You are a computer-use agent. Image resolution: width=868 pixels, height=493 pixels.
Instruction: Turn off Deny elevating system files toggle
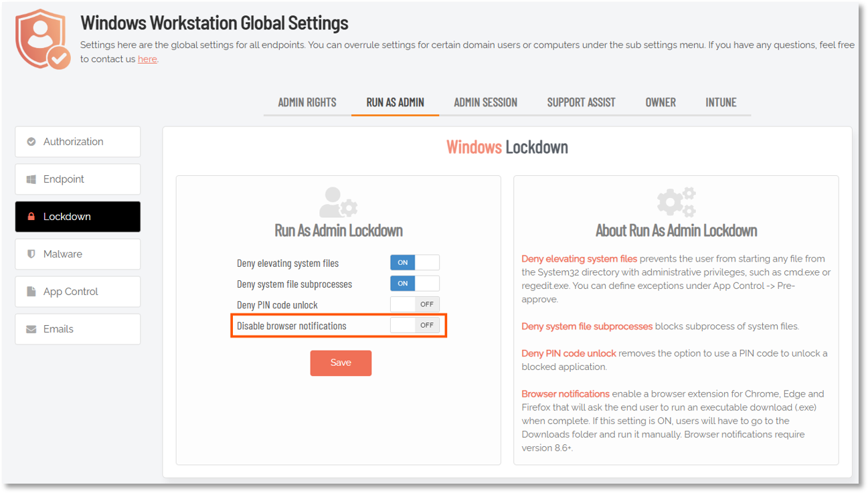pyautogui.click(x=415, y=263)
